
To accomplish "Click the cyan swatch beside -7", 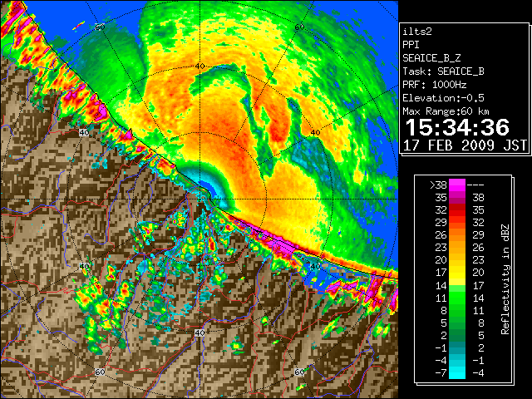I will pos(457,373).
